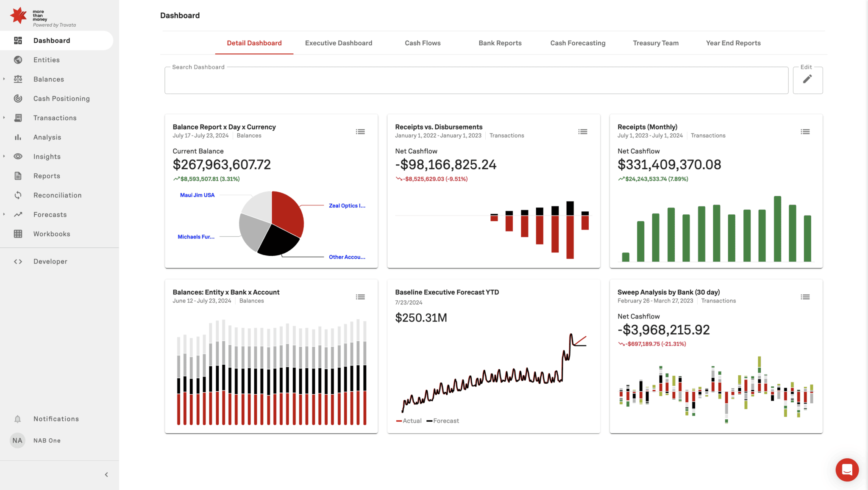
Task: Click the Edit pencil to edit the dashboard
Action: pos(807,79)
